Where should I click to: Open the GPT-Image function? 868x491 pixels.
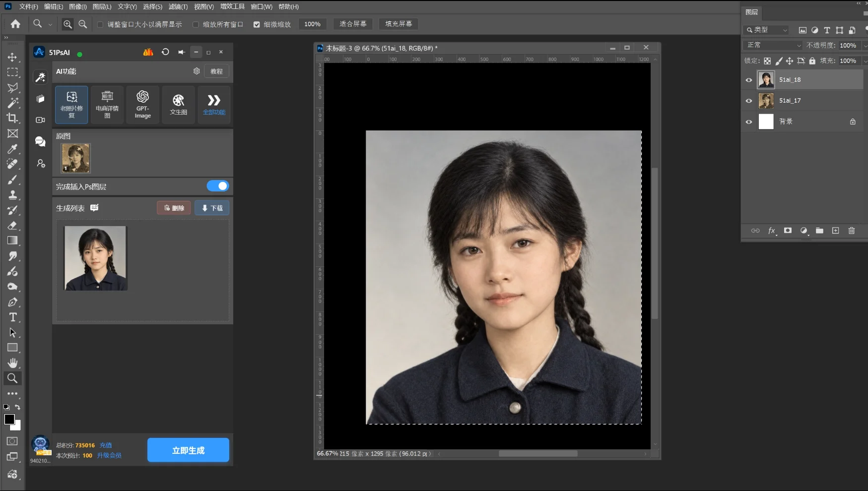pyautogui.click(x=143, y=105)
